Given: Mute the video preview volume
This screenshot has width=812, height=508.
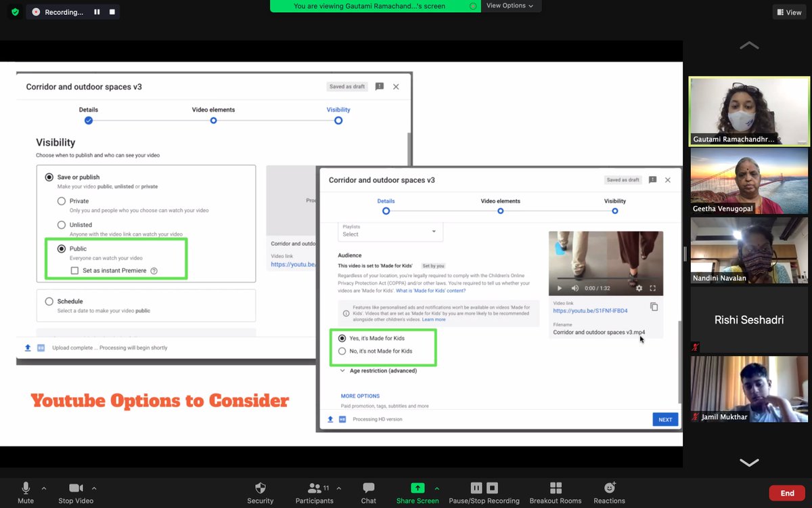Looking at the screenshot, I should (574, 288).
